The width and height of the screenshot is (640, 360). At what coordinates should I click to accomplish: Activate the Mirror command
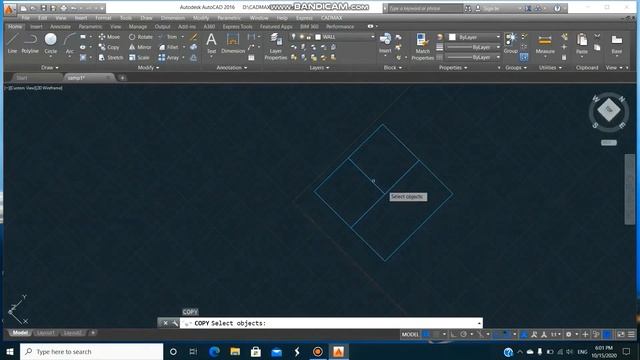[x=140, y=47]
